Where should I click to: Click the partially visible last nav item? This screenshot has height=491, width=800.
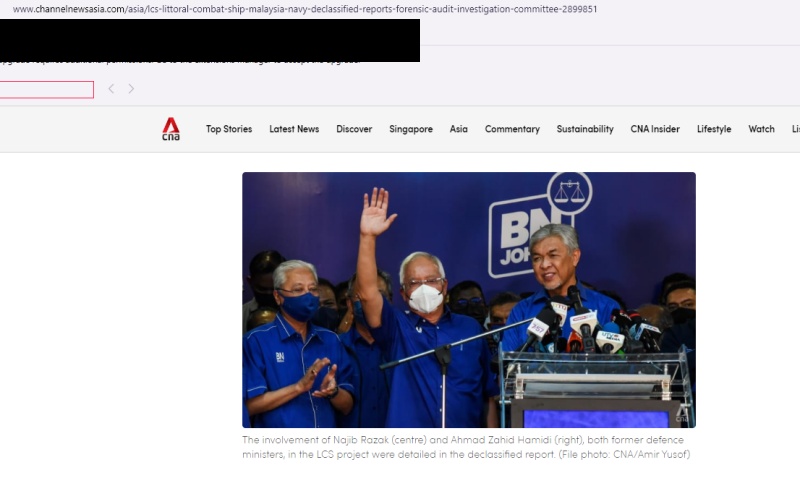(x=795, y=129)
